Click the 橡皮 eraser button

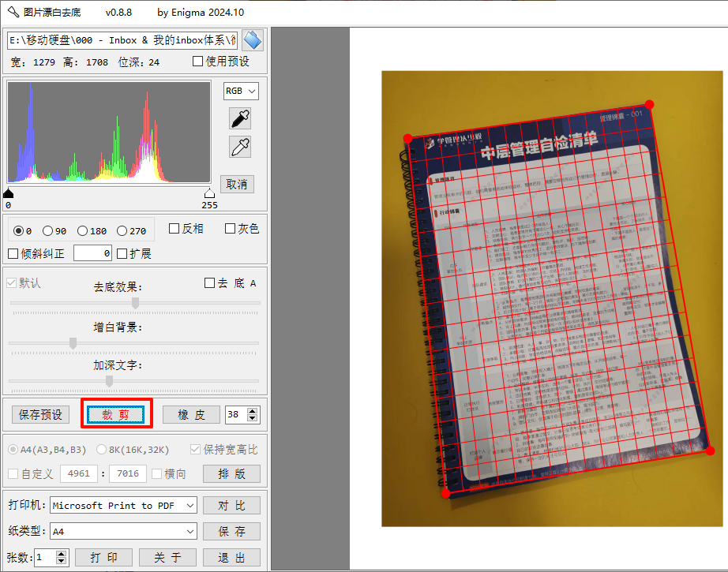tap(191, 415)
